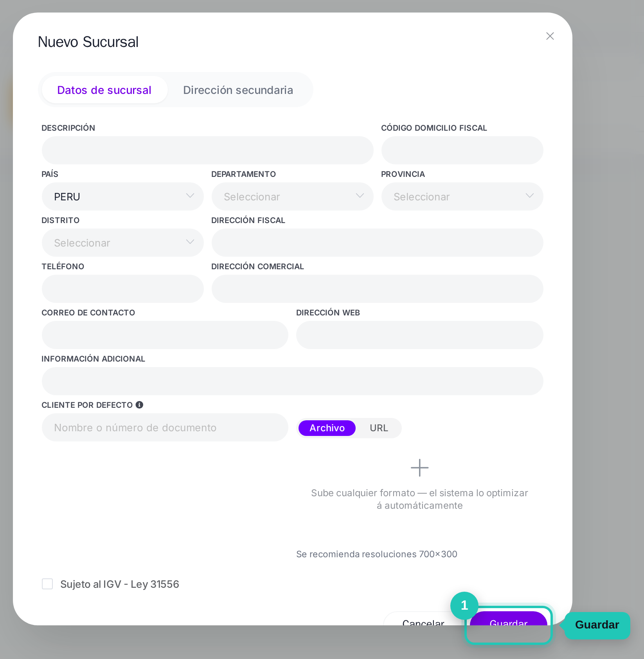Click the Cancelar button

(x=423, y=619)
